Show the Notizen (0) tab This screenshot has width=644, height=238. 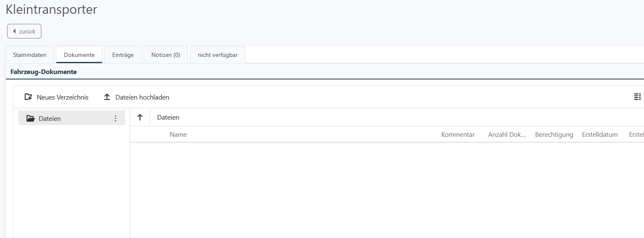pos(165,55)
